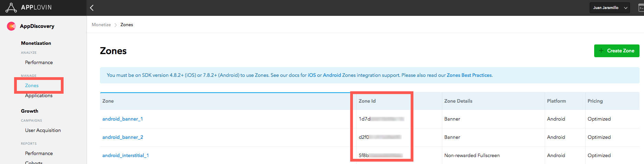Open Performance under Reports section
The width and height of the screenshot is (644, 164).
(39, 153)
